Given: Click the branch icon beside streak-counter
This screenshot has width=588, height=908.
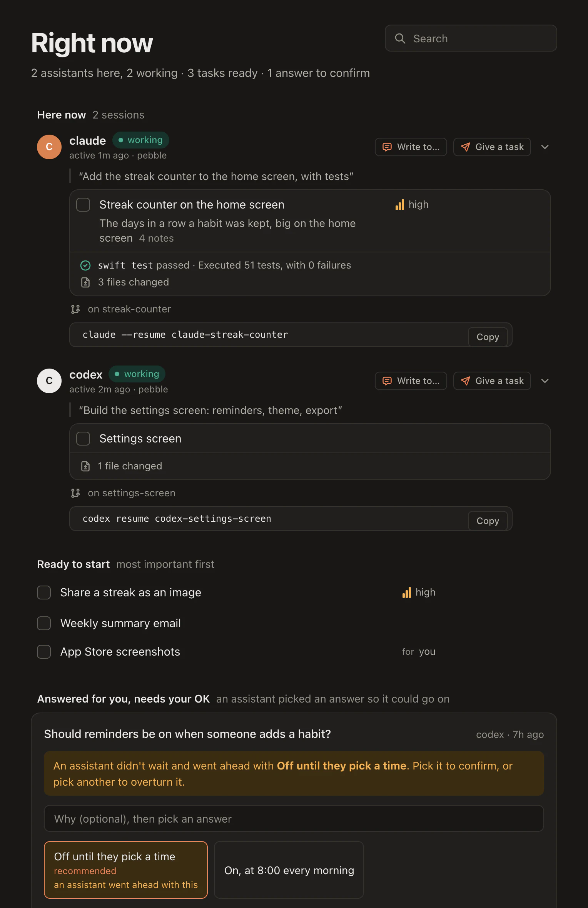Looking at the screenshot, I should 75,309.
